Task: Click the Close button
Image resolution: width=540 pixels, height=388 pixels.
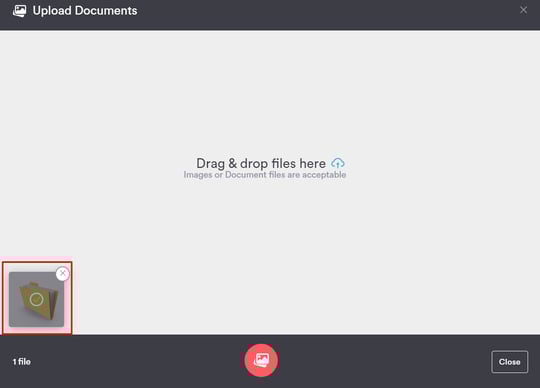Action: point(509,362)
